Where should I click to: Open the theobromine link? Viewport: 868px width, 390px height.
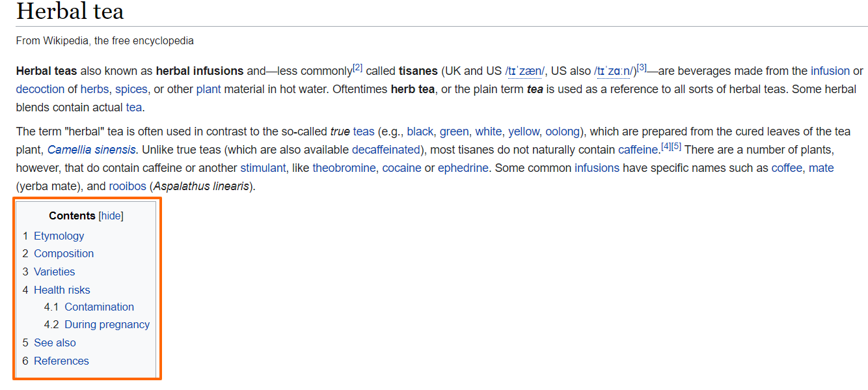pyautogui.click(x=344, y=168)
